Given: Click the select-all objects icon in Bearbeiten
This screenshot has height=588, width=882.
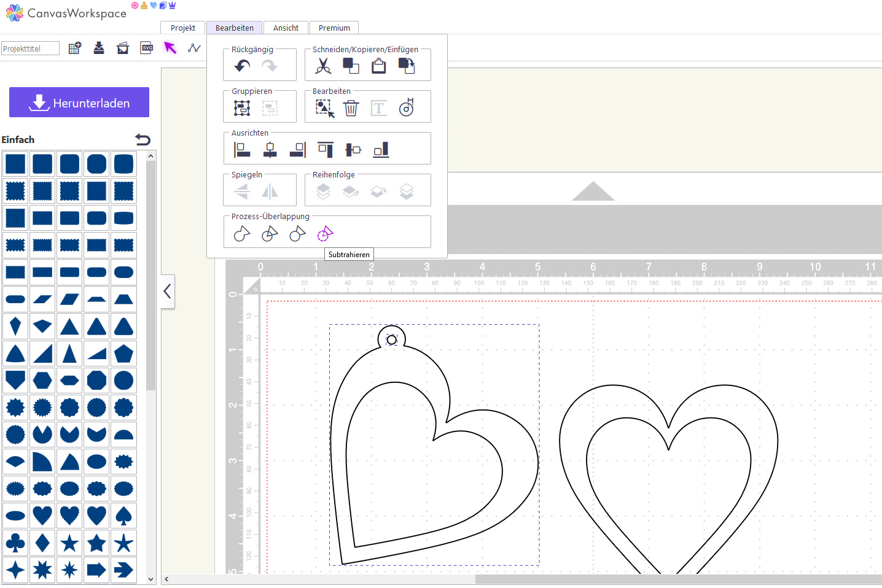Looking at the screenshot, I should pyautogui.click(x=324, y=109).
